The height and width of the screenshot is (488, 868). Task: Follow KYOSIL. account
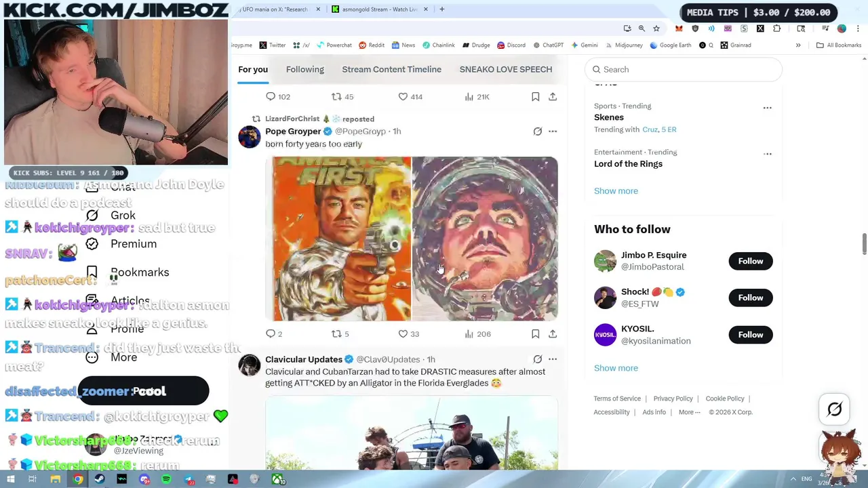pos(750,334)
